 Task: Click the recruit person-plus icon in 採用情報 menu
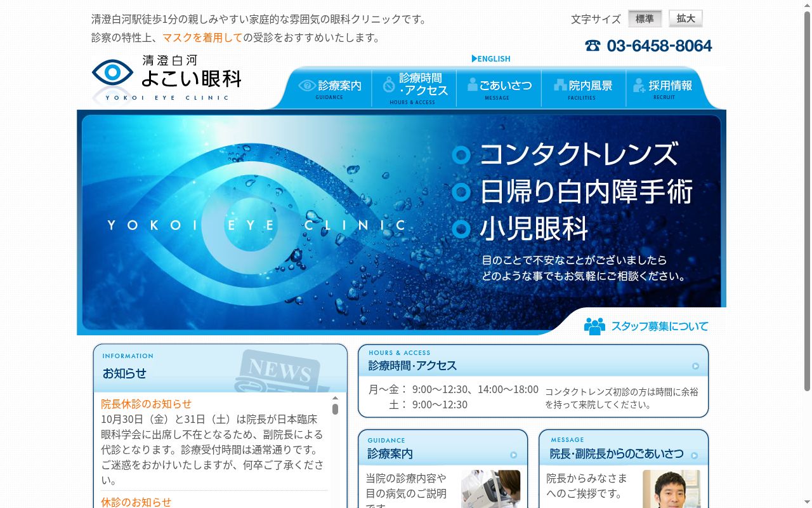639,85
